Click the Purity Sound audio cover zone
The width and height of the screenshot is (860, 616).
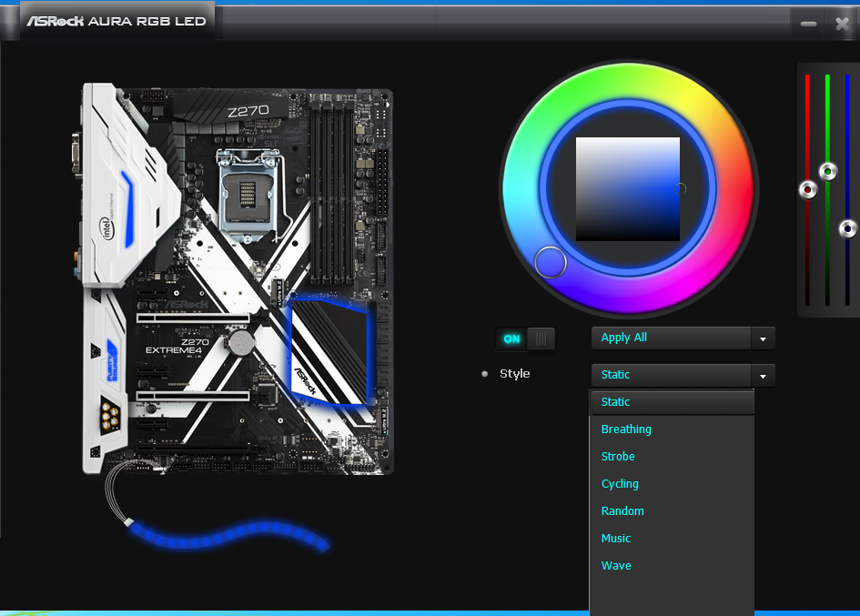[x=112, y=361]
